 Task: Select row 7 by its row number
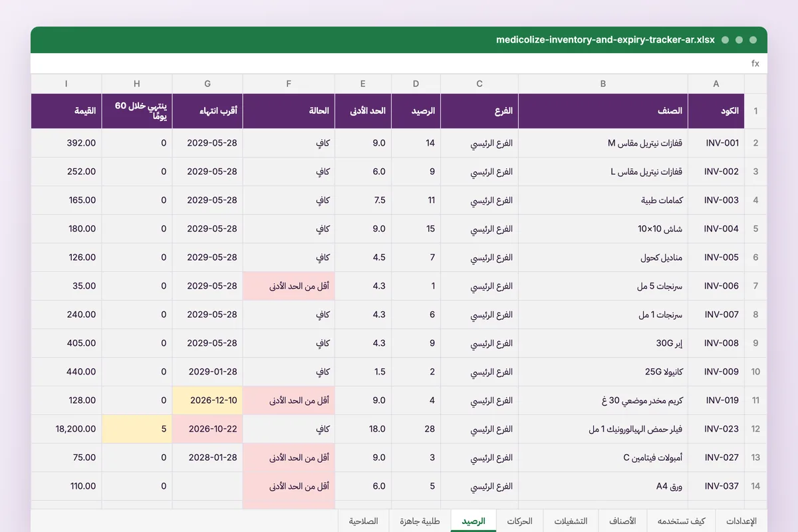click(755, 286)
